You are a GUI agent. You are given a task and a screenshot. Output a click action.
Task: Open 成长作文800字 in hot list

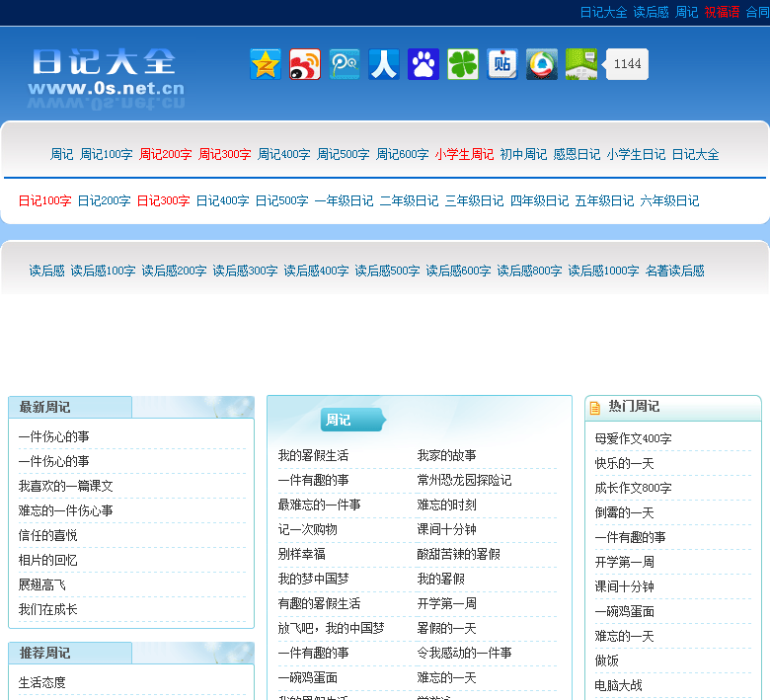(x=633, y=489)
